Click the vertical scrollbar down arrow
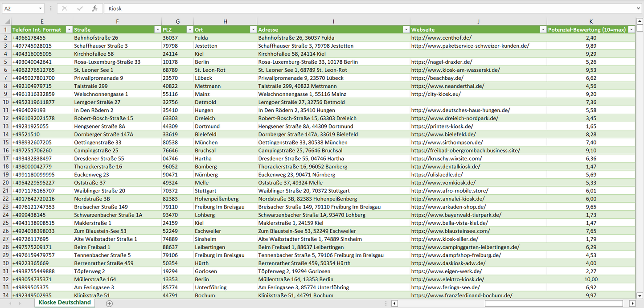The image size is (644, 308). (640, 295)
